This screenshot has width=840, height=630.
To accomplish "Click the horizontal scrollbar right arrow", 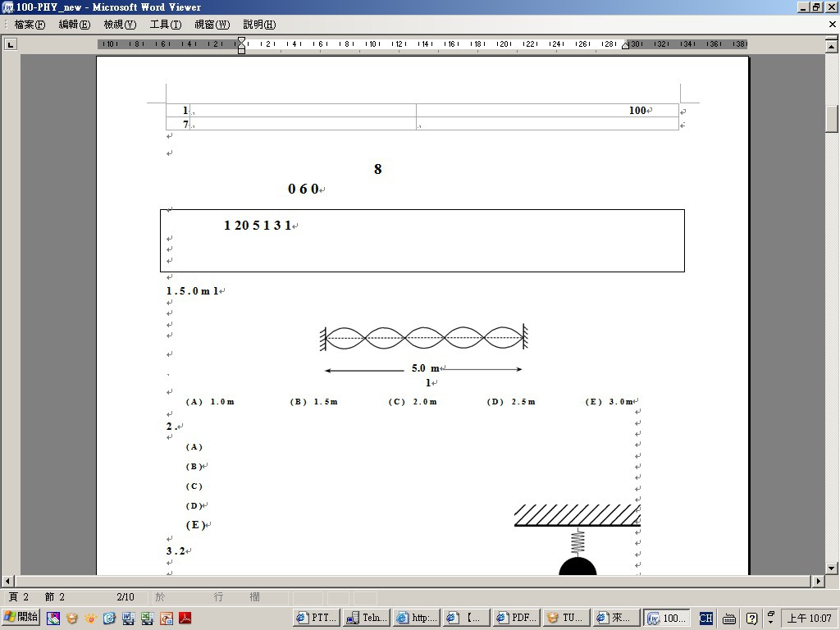I will [818, 582].
